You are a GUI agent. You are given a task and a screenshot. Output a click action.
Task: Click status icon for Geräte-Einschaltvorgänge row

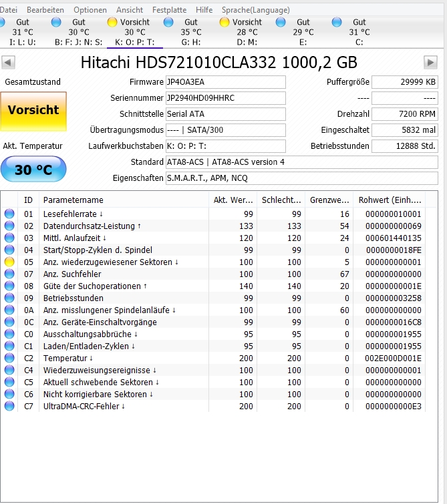click(9, 322)
